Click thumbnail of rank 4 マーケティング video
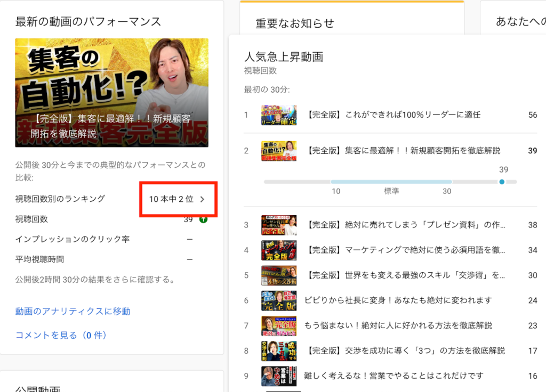 pos(278,250)
